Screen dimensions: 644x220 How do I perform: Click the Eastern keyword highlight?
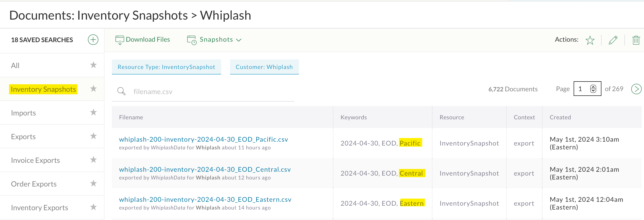pyautogui.click(x=412, y=203)
